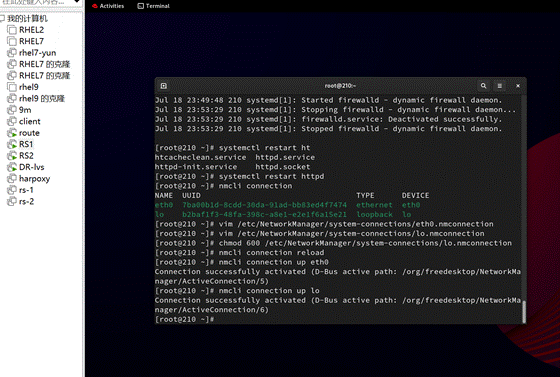Click the client VM icon
The width and height of the screenshot is (560, 377).
click(12, 121)
